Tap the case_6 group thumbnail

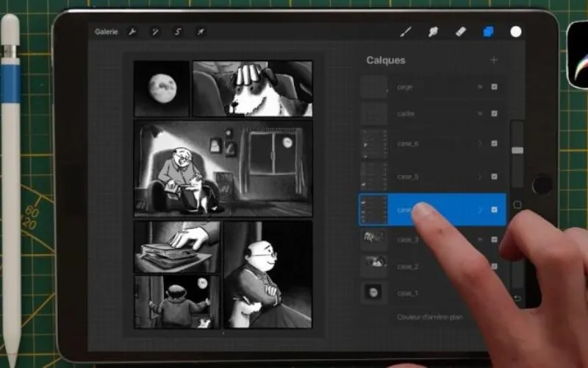(x=374, y=144)
